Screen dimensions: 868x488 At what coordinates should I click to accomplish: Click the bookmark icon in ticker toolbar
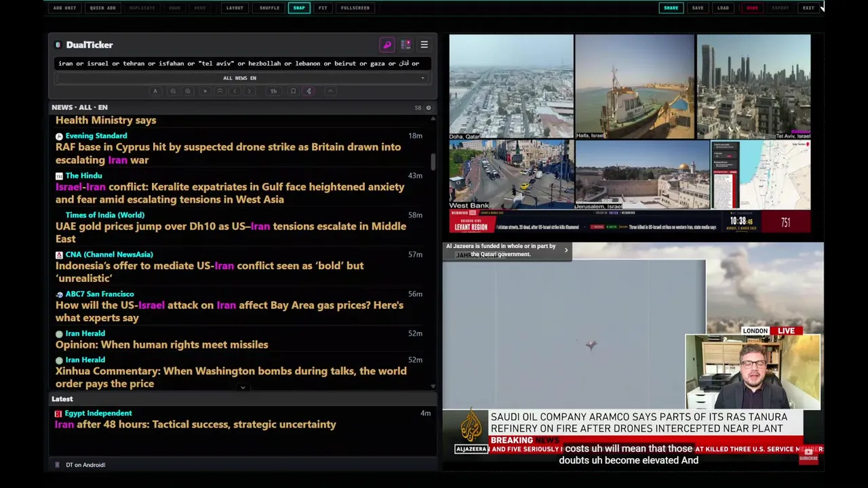[293, 91]
